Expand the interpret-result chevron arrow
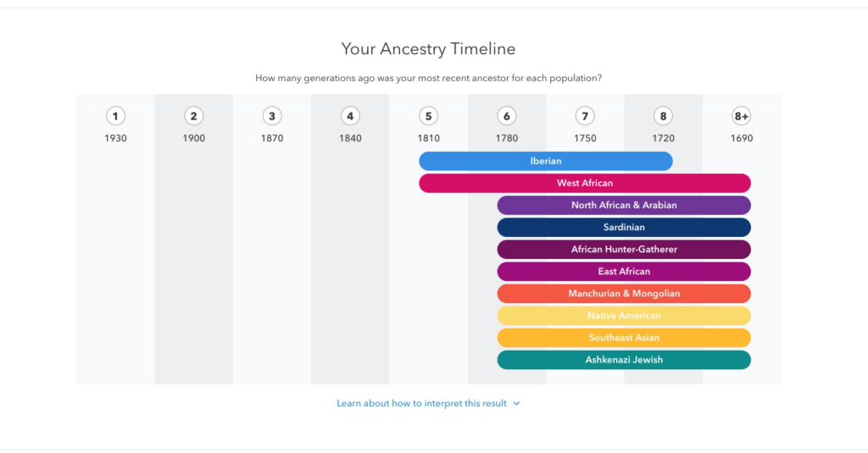The width and height of the screenshot is (868, 453). click(517, 404)
